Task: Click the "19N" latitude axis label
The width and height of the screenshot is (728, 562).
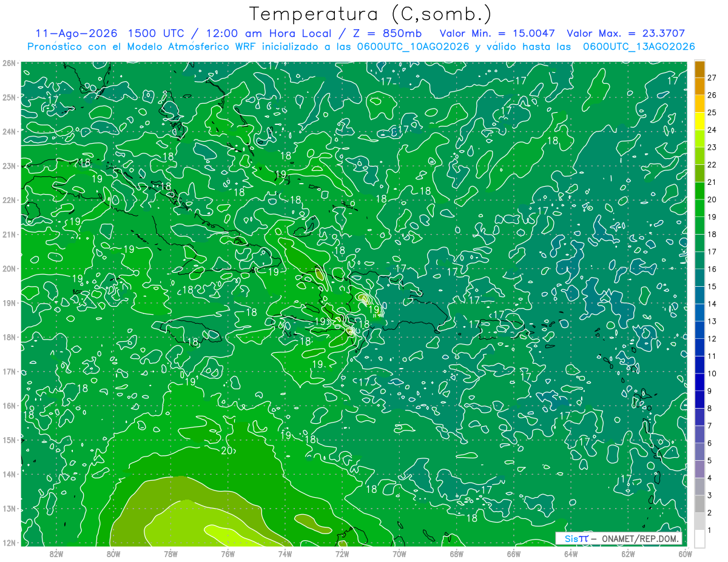Action: click(x=8, y=303)
